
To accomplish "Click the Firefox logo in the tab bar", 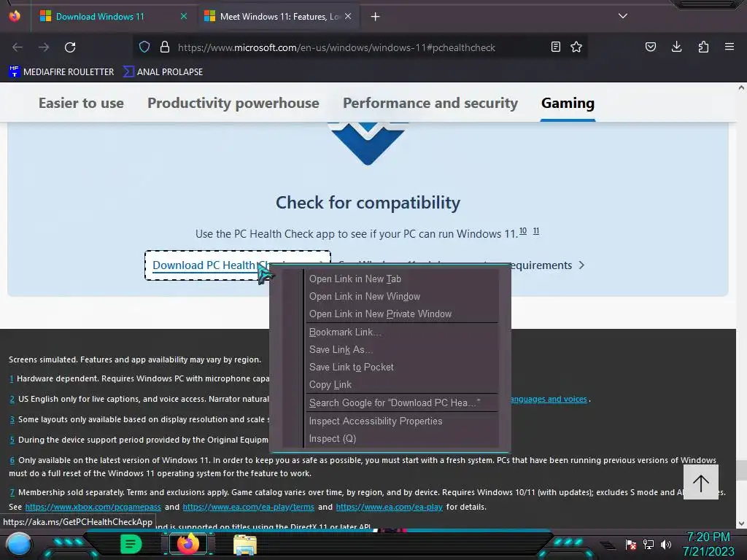I will [x=15, y=16].
